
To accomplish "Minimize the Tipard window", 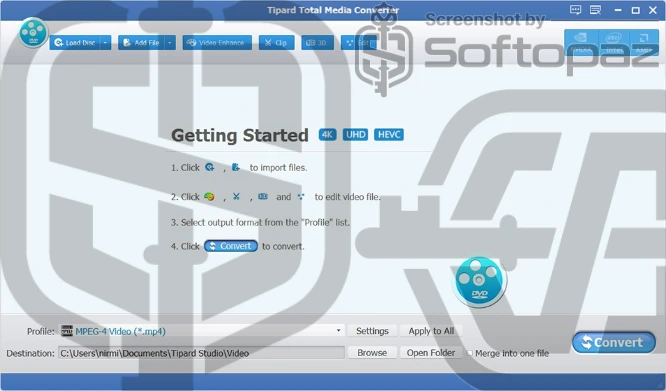I will [618, 10].
